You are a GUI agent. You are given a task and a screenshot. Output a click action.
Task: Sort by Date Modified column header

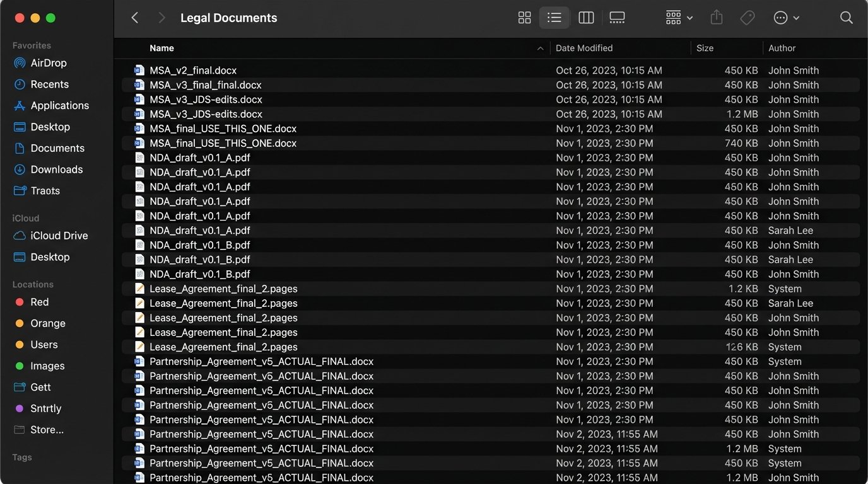(584, 48)
